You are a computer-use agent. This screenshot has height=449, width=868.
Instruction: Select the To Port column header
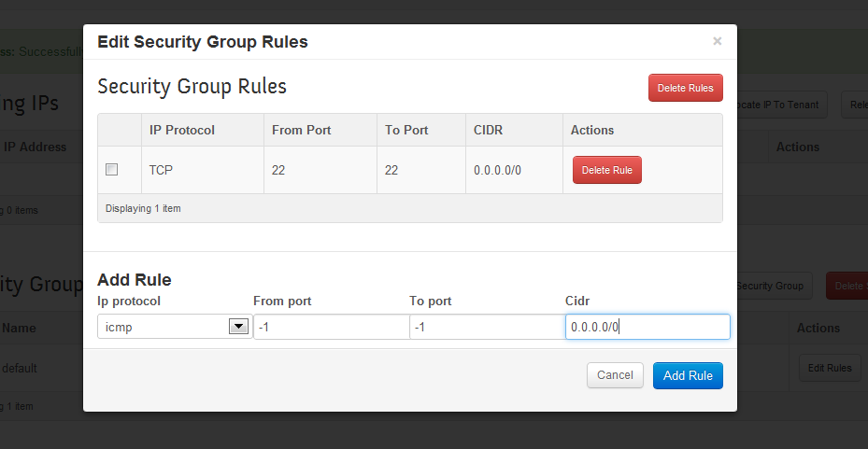tap(407, 130)
